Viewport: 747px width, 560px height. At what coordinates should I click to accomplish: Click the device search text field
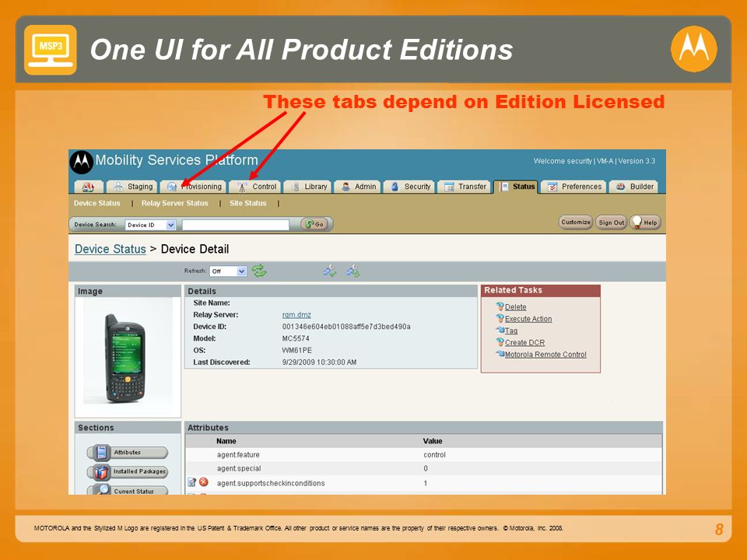tap(236, 225)
